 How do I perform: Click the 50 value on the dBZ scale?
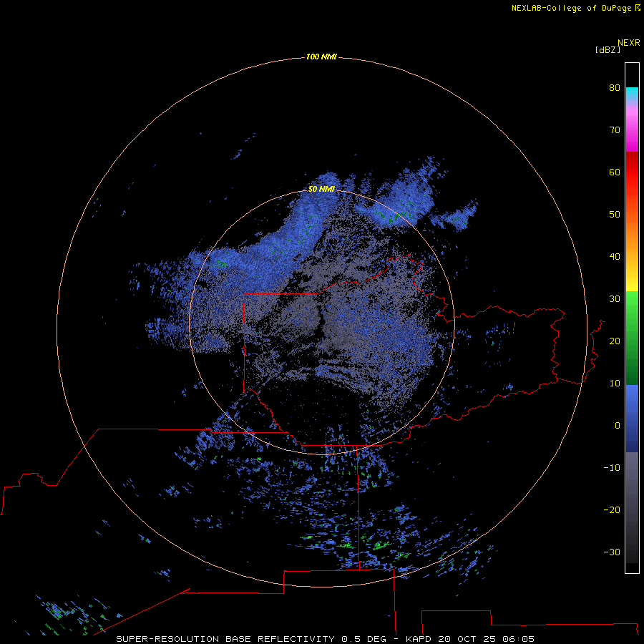pos(615,215)
